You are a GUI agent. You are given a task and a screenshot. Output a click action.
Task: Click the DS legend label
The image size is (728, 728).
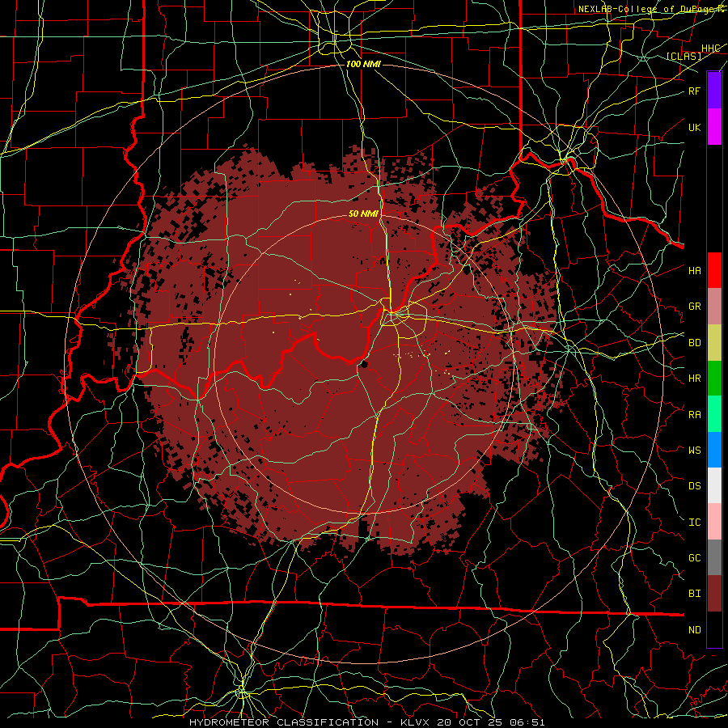694,486
